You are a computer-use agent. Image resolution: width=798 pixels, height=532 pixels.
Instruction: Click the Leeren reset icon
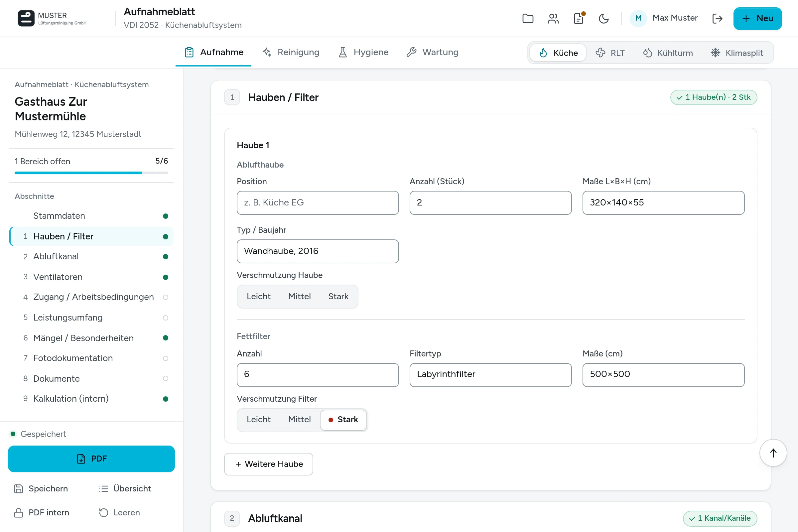click(103, 512)
